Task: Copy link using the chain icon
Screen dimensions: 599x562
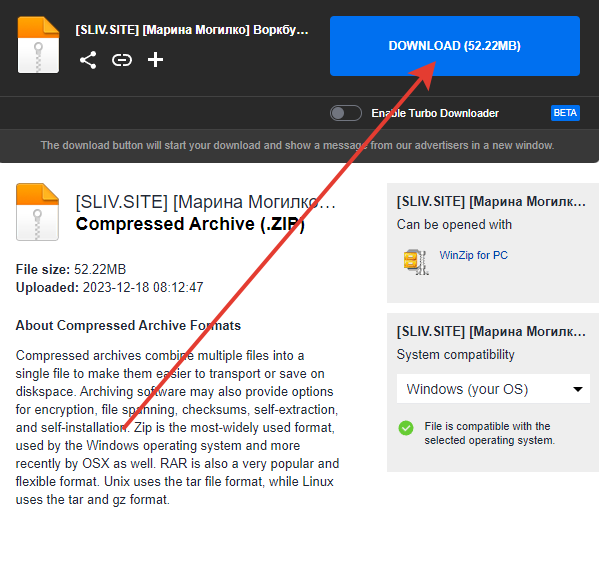Action: point(122,60)
